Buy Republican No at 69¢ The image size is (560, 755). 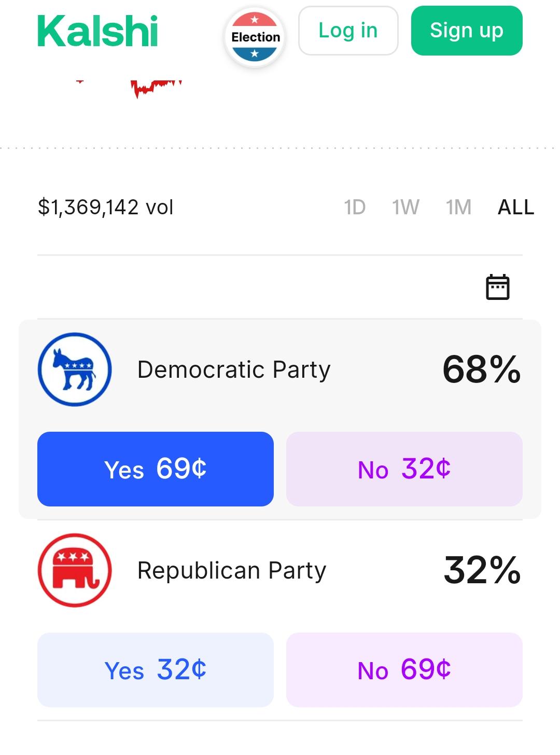(x=404, y=670)
